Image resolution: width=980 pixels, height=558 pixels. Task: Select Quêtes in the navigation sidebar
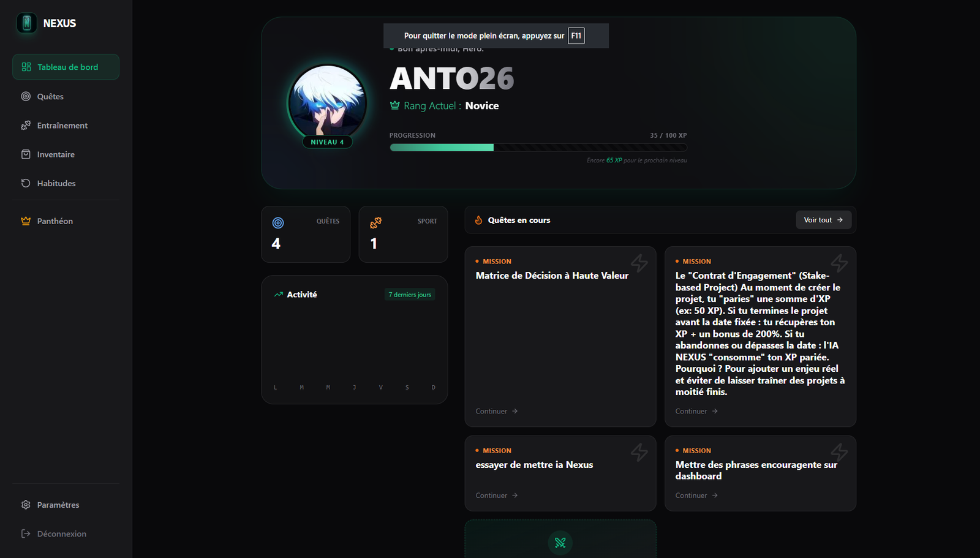(x=49, y=96)
